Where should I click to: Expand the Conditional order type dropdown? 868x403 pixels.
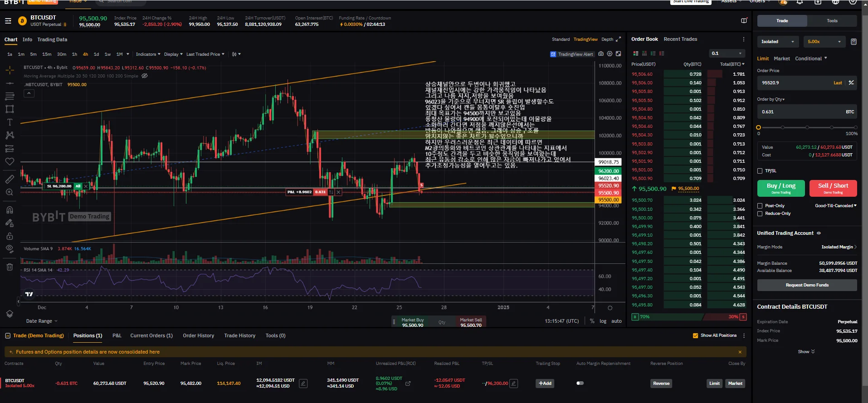(811, 58)
